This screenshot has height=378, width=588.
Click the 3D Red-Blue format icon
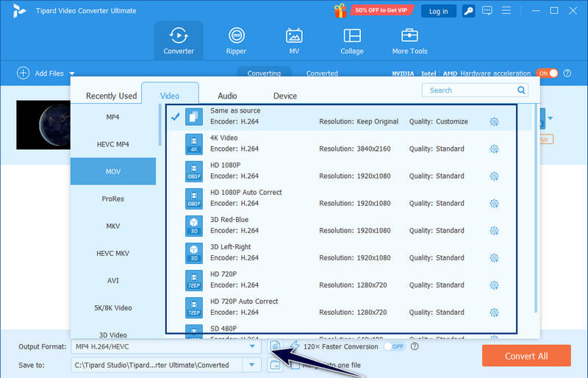194,226
